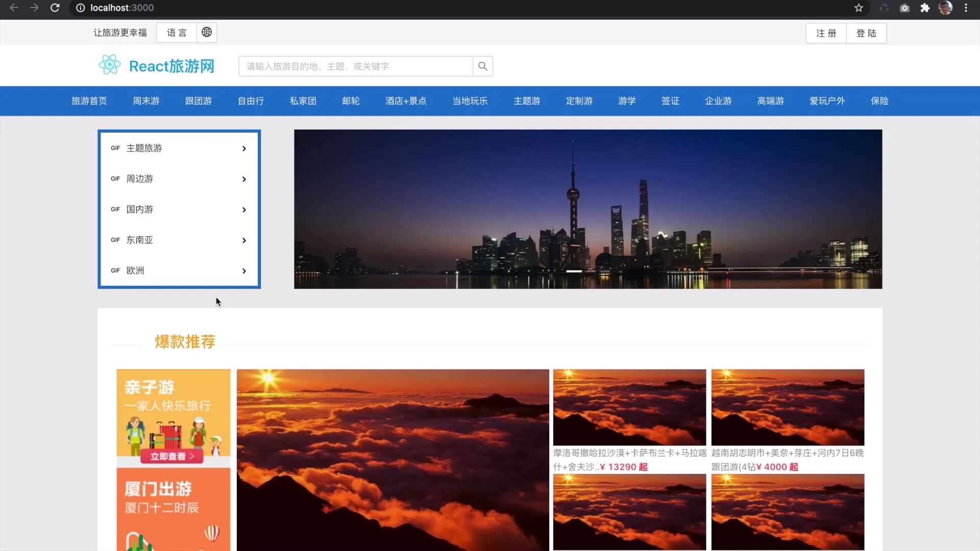Open Chrome three-dot menu
This screenshot has height=551, width=980.
(x=966, y=8)
